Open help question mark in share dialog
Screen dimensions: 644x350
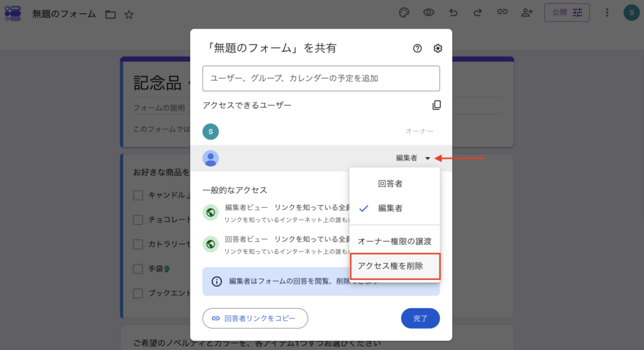[417, 48]
